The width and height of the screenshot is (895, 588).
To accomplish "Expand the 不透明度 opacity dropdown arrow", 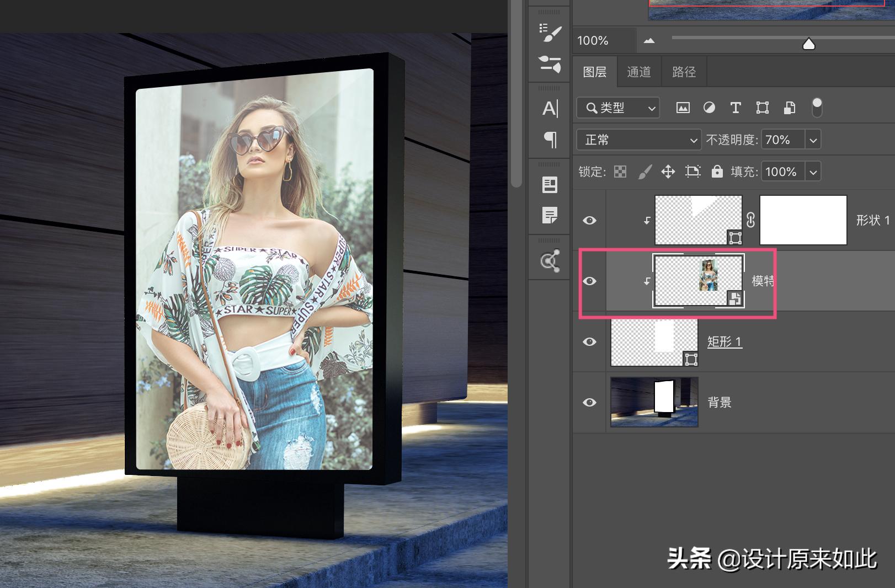I will coord(813,140).
